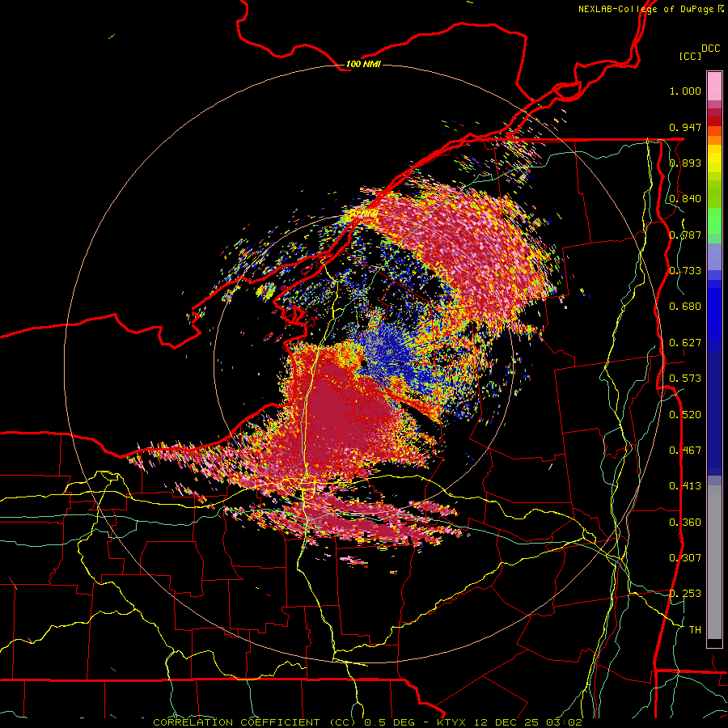Select the 1.000 color scale value
The width and height of the screenshot is (728, 728).
685,91
